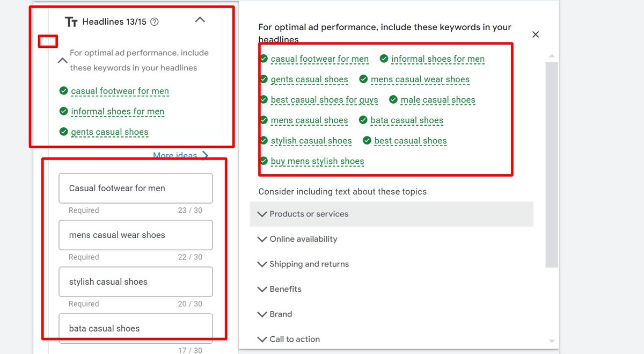Image resolution: width=644 pixels, height=354 pixels.
Task: Click the green check beside 'informal shoes for men' right panel
Action: coord(384,59)
